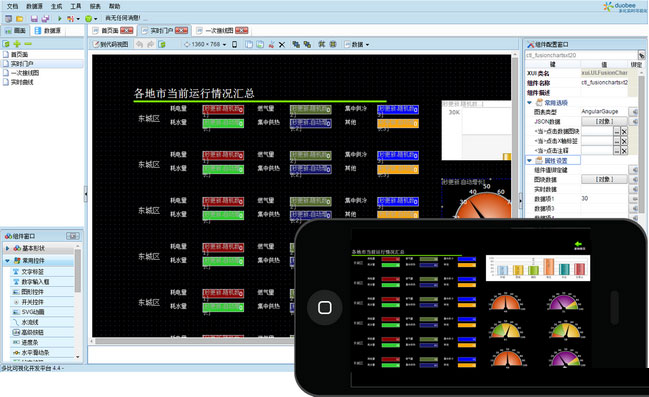
Task: Click the open folder icon in main toolbar
Action: [x=19, y=19]
